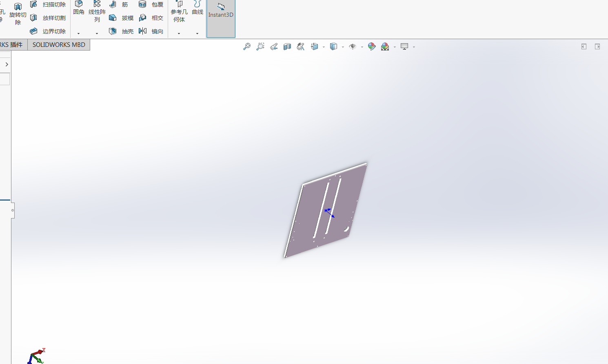Open the hide/show items dropdown arrow

(362, 47)
